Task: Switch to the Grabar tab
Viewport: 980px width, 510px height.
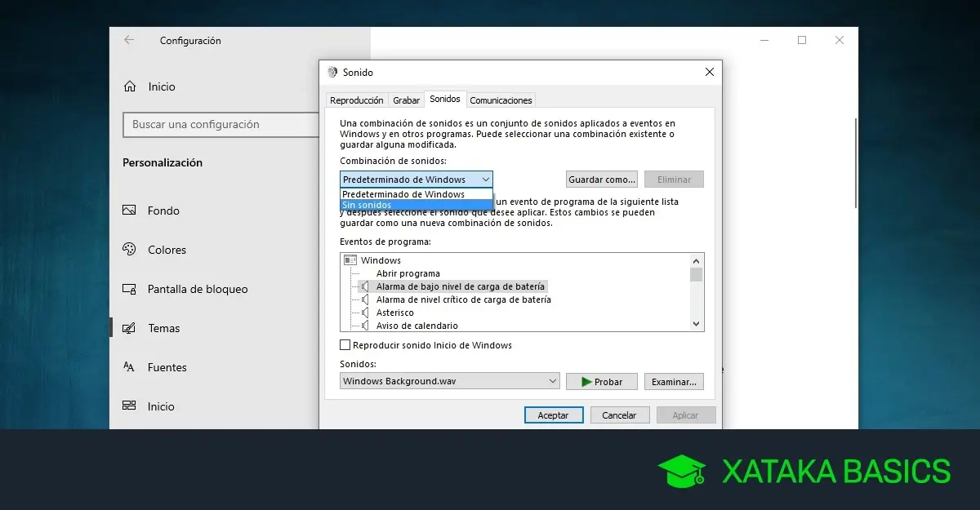Action: tap(406, 100)
